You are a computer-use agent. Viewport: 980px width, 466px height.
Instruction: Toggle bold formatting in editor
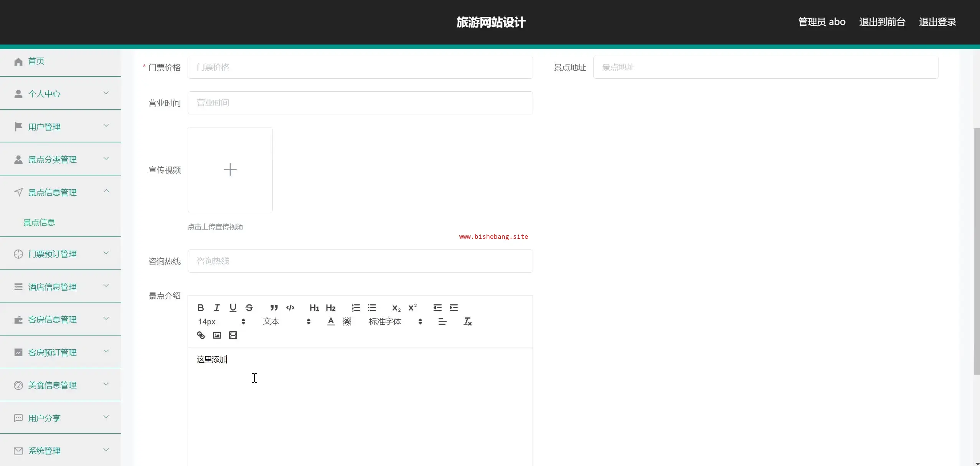point(200,307)
